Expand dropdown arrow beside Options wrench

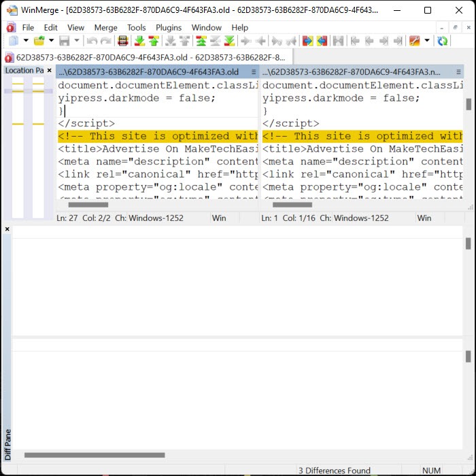point(427,40)
